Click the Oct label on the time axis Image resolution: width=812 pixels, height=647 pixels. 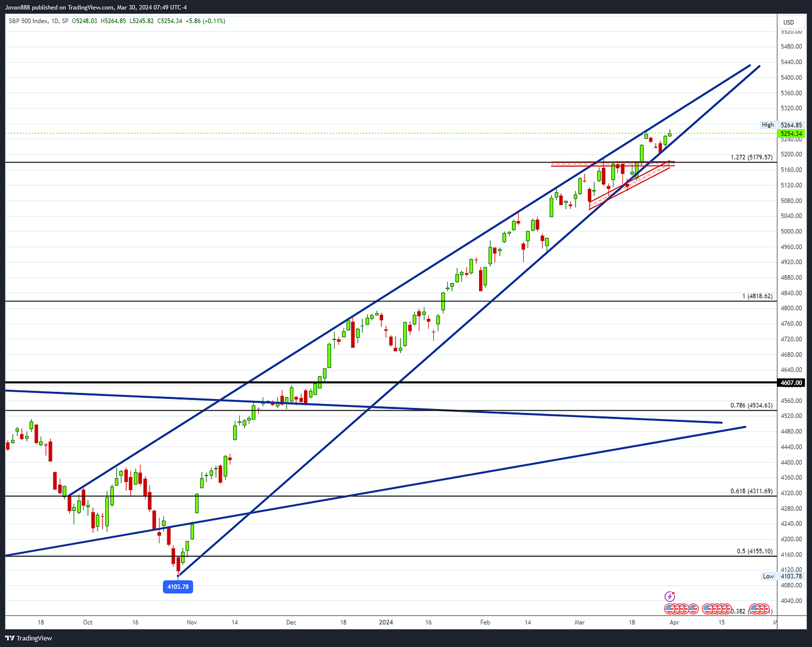click(88, 622)
